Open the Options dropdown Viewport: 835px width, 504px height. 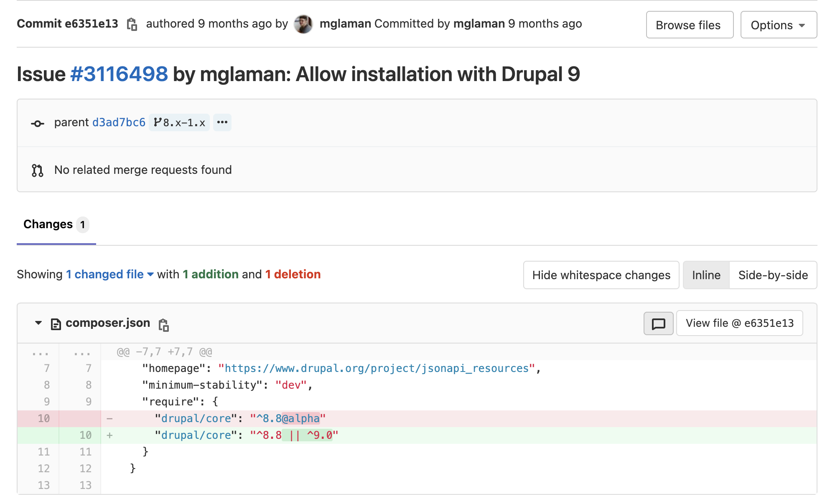[779, 25]
